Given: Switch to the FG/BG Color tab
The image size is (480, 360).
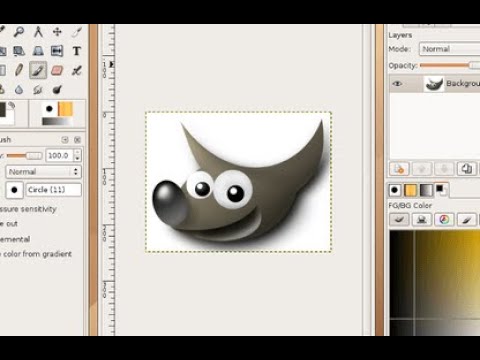Looking at the screenshot, I should pos(441,190).
